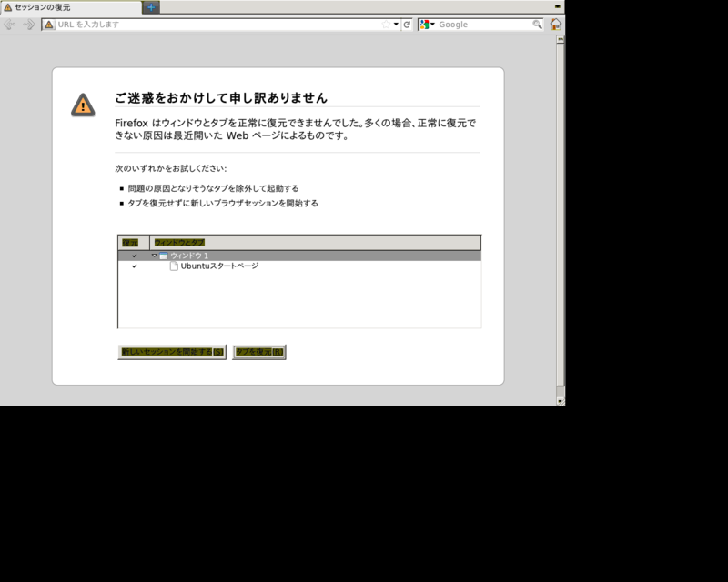Minimize the window with top-right button
Screen dimensions: 728x582
pyautogui.click(x=558, y=6)
